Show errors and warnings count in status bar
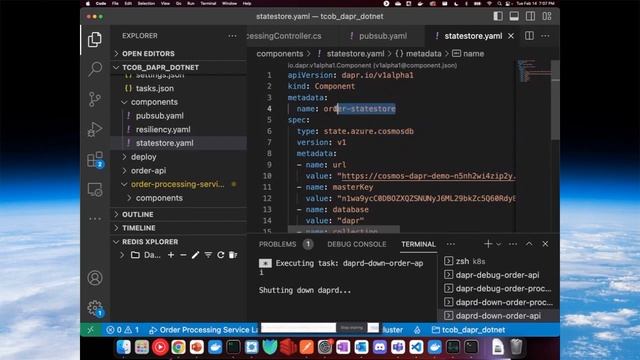 (122, 330)
